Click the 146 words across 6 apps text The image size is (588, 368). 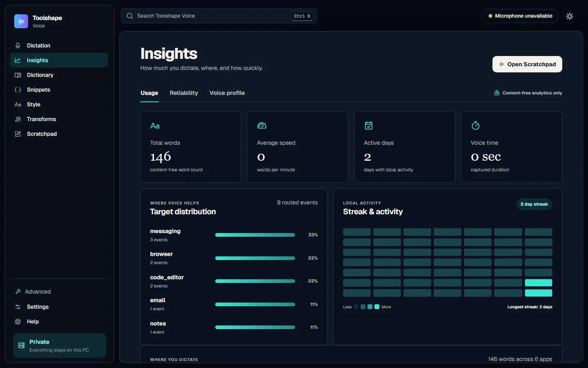coord(520,359)
